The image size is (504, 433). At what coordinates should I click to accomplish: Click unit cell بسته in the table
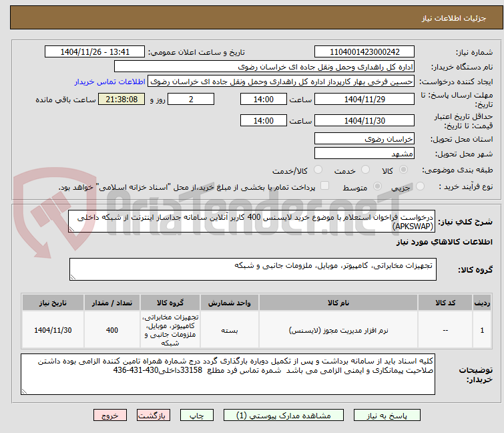click(x=230, y=330)
